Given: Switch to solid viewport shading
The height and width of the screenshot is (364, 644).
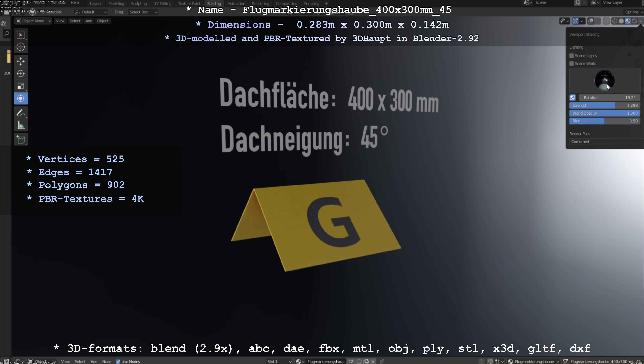Looking at the screenshot, I should (x=621, y=21).
